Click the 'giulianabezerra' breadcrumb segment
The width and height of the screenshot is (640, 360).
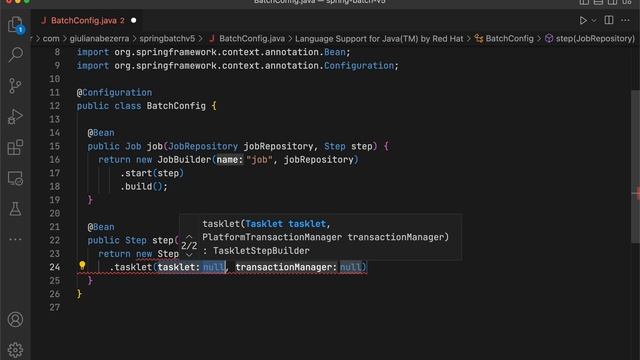coord(99,39)
